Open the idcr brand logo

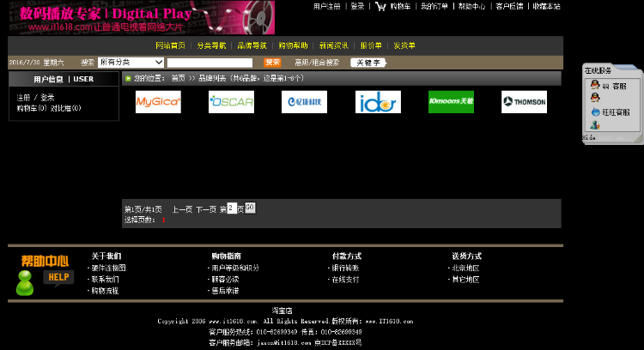click(x=378, y=102)
